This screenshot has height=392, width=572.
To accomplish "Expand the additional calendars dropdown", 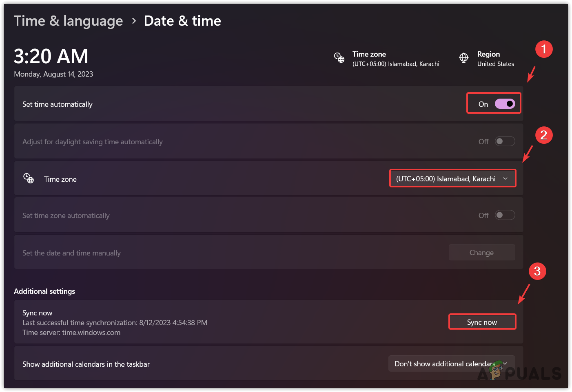I will 451,363.
